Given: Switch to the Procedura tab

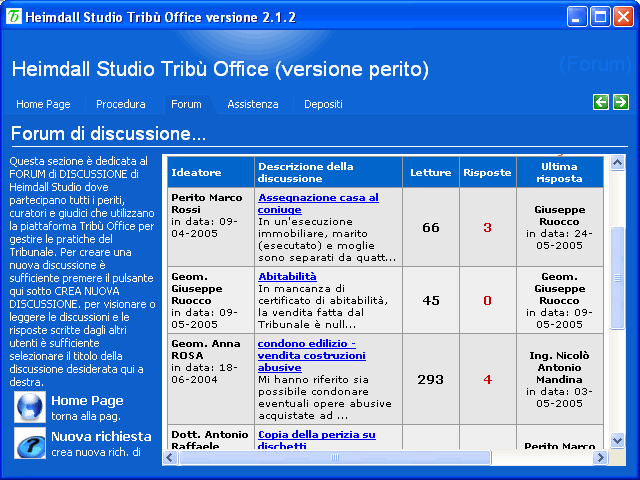Looking at the screenshot, I should [121, 104].
